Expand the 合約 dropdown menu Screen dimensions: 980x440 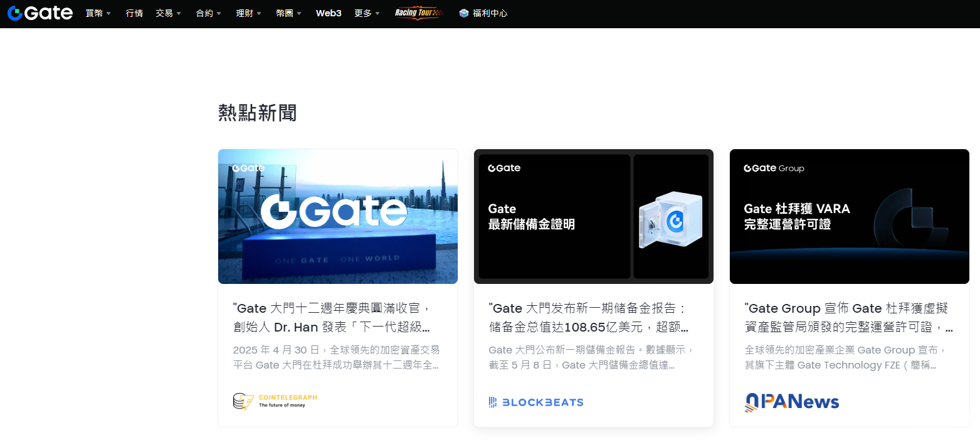[x=208, y=13]
